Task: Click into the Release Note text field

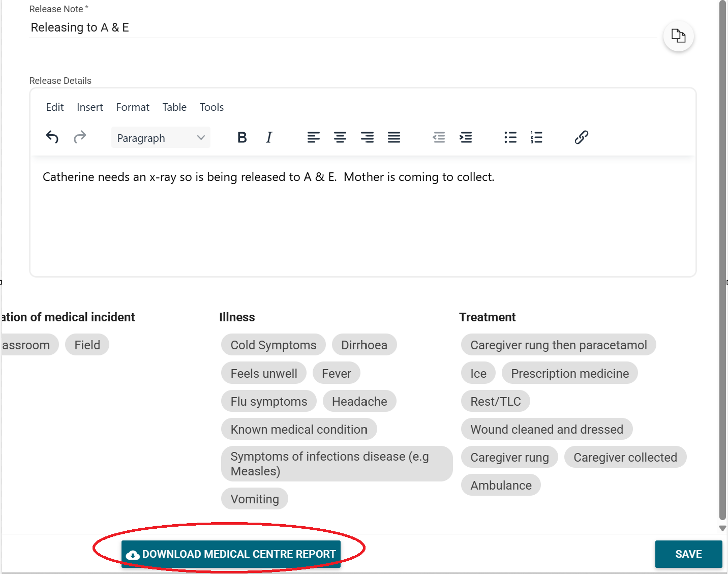Action: tap(341, 27)
